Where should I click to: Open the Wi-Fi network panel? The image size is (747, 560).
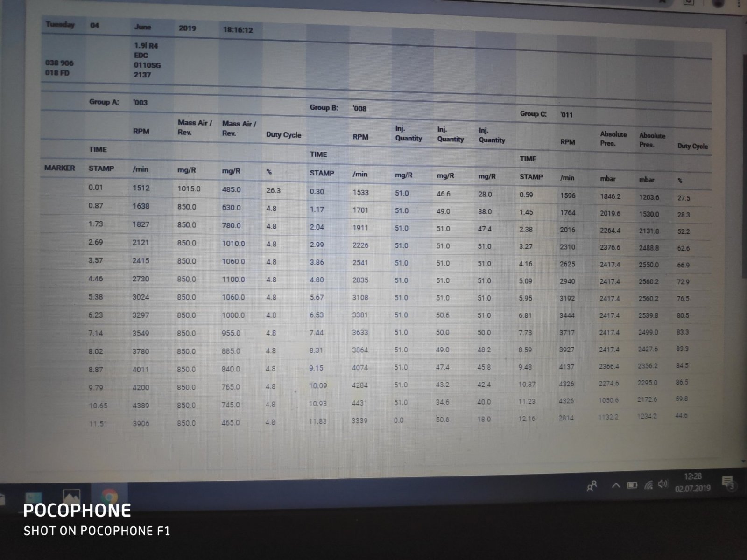[x=648, y=485]
